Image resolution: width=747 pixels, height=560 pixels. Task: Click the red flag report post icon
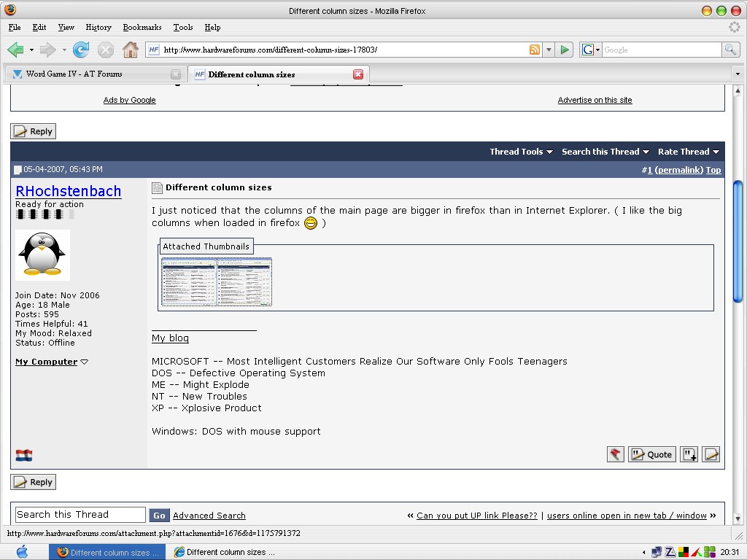(x=616, y=454)
